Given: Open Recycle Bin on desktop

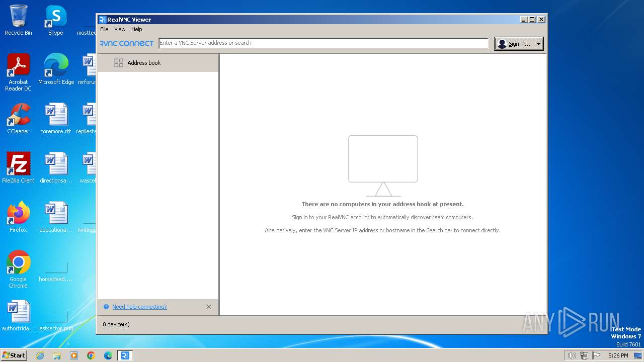Looking at the screenshot, I should tap(18, 20).
